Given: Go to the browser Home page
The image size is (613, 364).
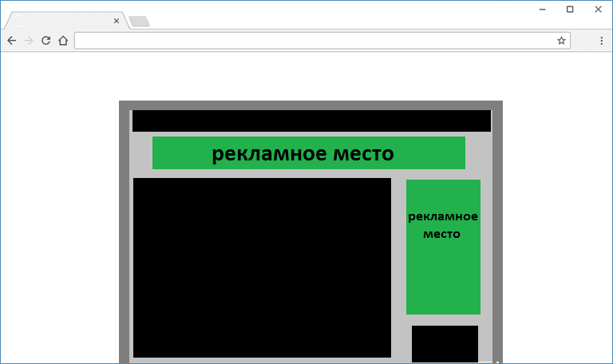Looking at the screenshot, I should pos(62,40).
